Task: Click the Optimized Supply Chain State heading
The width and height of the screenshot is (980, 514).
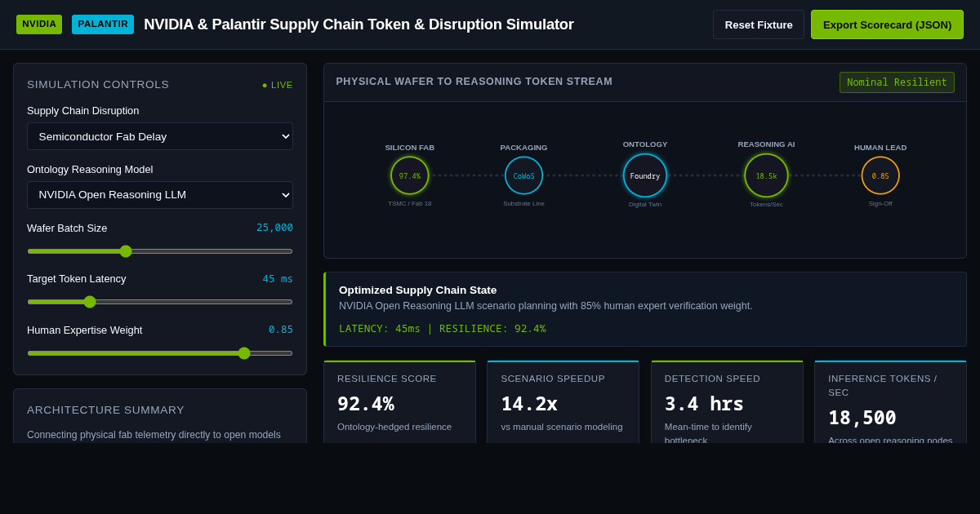Action: point(418,290)
